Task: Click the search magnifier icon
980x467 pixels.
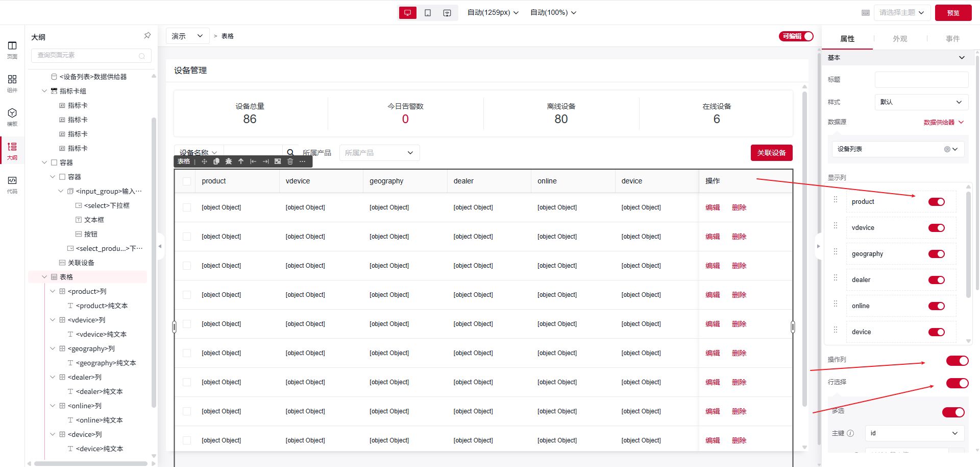Action: point(290,153)
